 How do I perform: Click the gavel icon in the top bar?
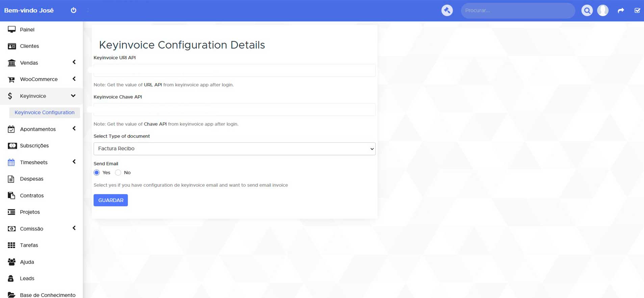tap(447, 10)
